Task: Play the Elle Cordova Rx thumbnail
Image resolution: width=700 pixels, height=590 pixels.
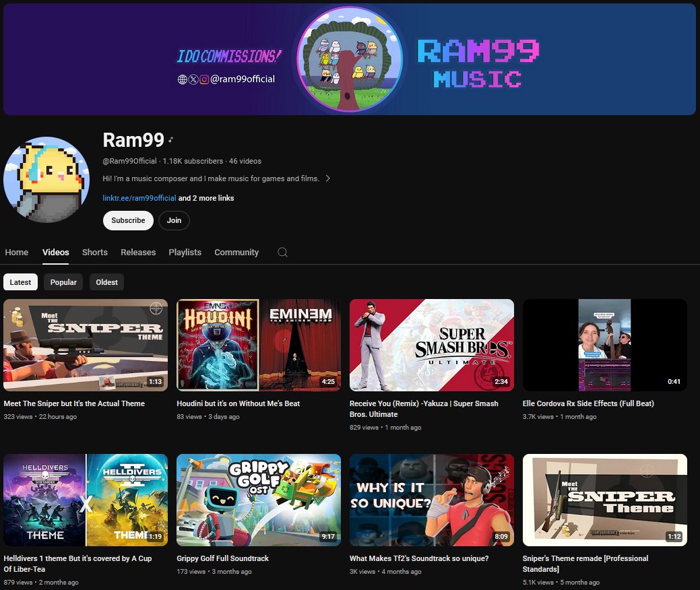Action: click(605, 345)
